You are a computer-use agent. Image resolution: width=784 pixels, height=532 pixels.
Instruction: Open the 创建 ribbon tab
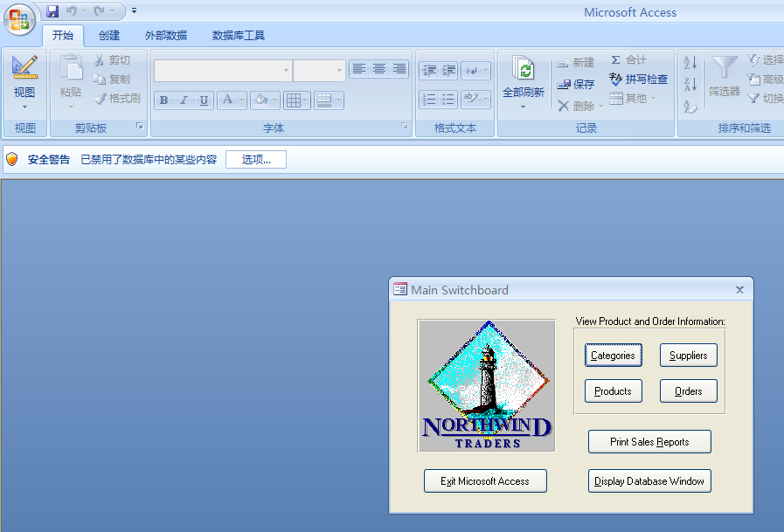(x=109, y=36)
